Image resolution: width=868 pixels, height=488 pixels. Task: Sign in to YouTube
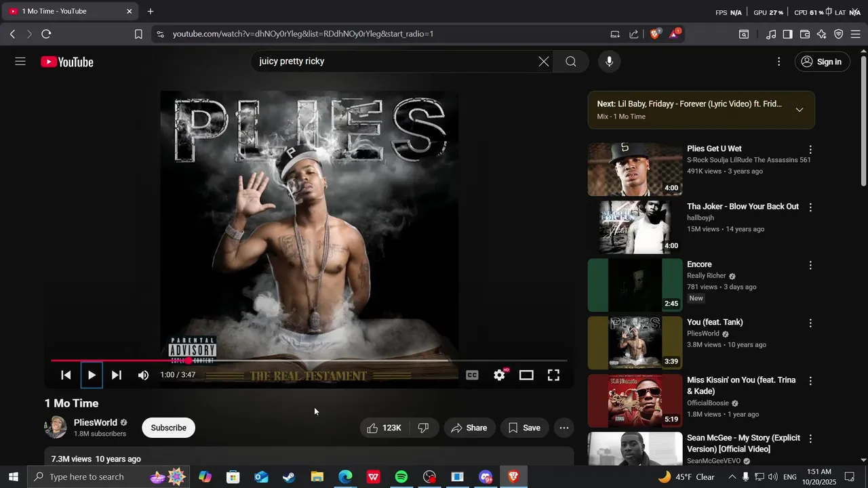click(822, 62)
